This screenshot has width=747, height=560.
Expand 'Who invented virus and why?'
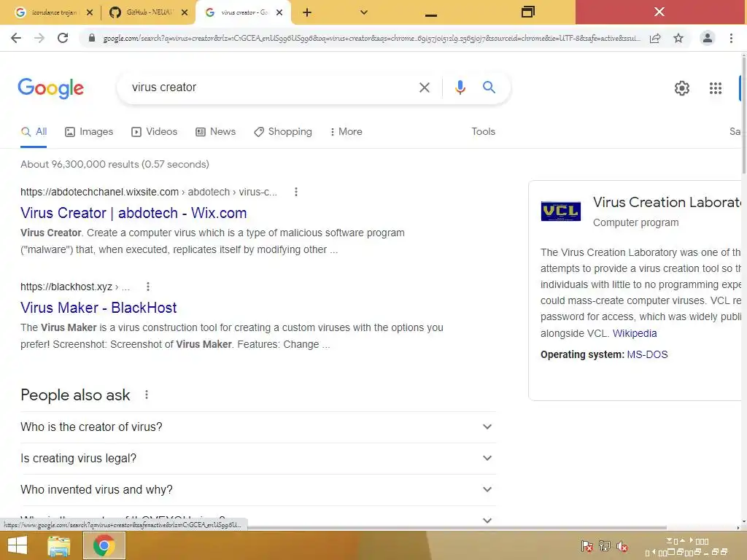(258, 490)
